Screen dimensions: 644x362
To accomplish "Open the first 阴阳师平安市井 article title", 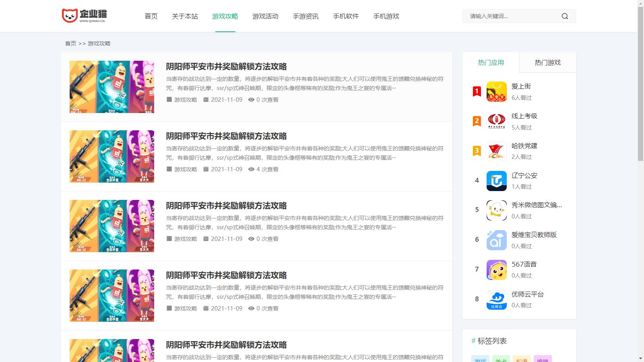I will [226, 66].
